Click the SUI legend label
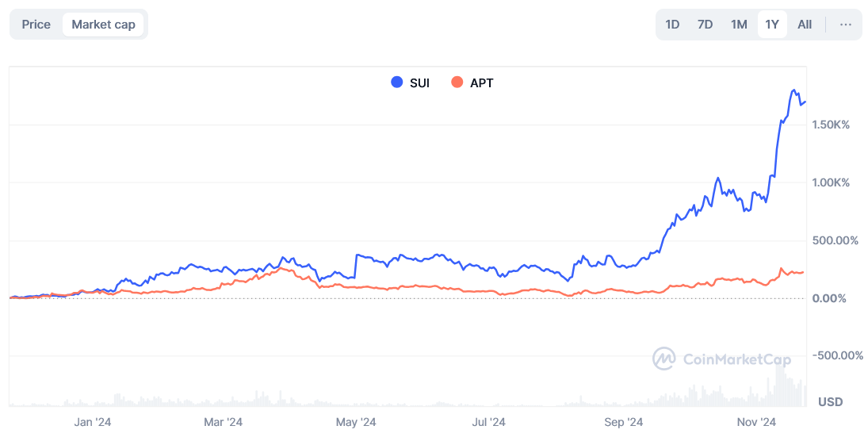 click(x=419, y=82)
